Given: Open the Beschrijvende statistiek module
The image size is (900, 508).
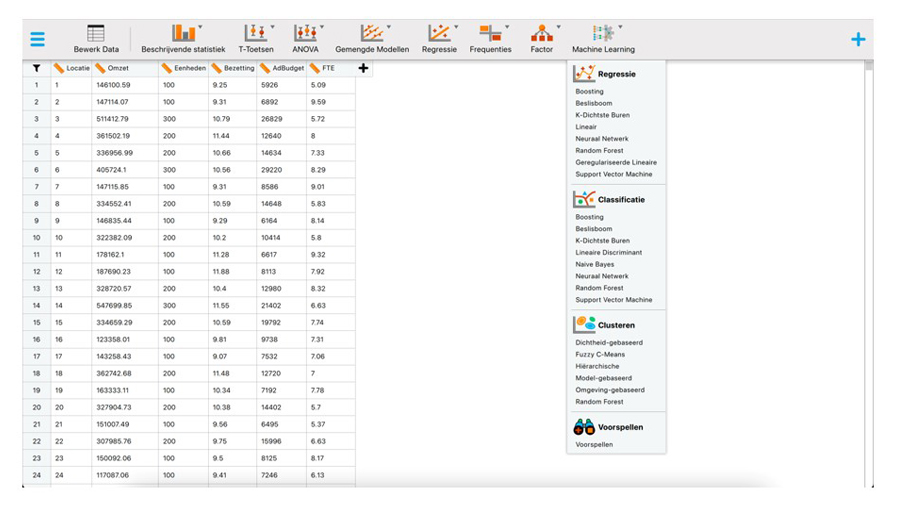Looking at the screenshot, I should [183, 35].
